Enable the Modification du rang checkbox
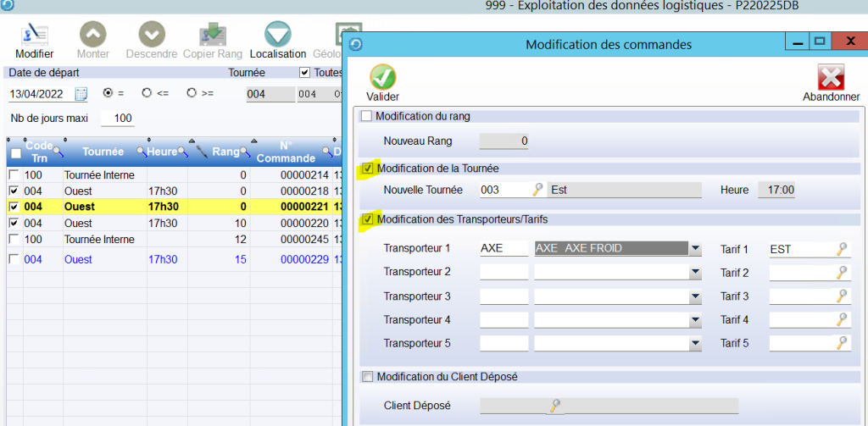The width and height of the screenshot is (868, 426). (x=366, y=116)
